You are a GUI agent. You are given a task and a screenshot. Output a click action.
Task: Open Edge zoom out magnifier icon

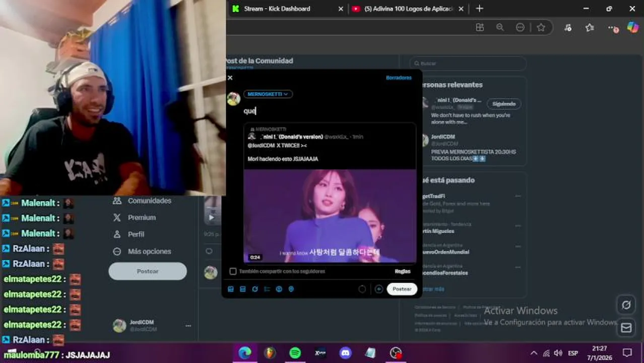(500, 27)
